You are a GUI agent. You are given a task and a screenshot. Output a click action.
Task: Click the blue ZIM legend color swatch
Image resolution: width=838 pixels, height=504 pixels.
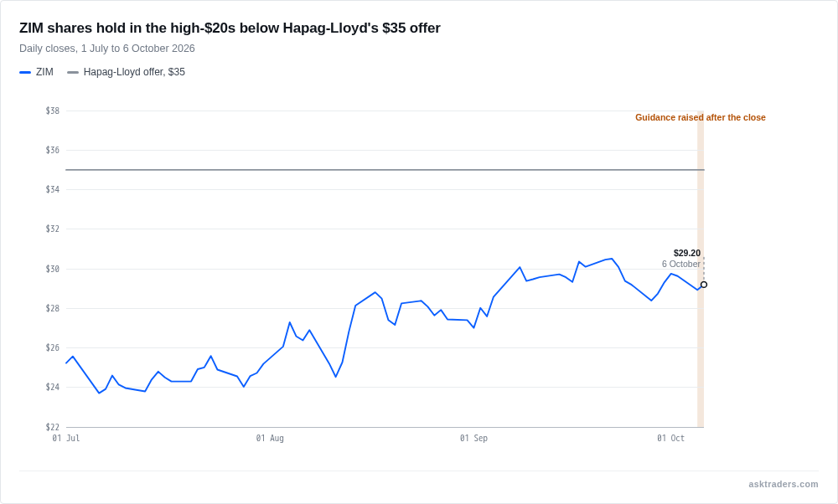click(25, 72)
